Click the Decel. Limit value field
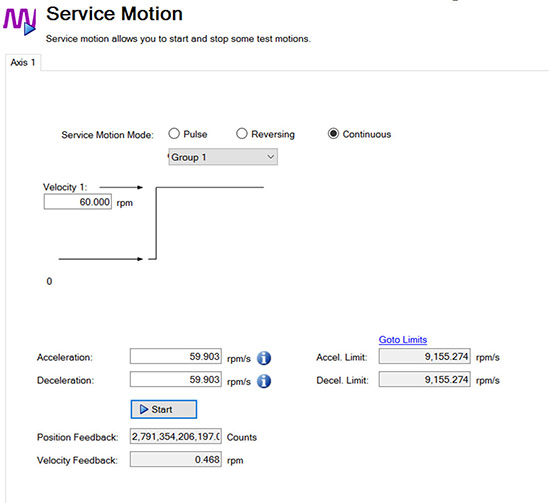 coord(425,379)
